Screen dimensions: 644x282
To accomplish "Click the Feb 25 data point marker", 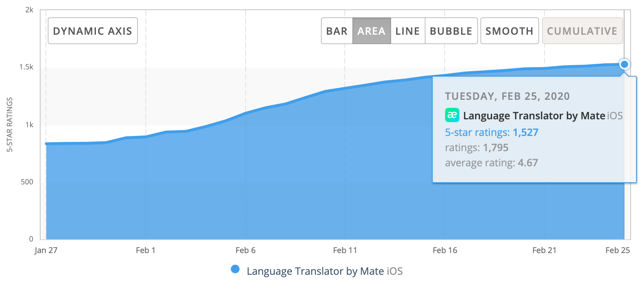I will click(624, 64).
